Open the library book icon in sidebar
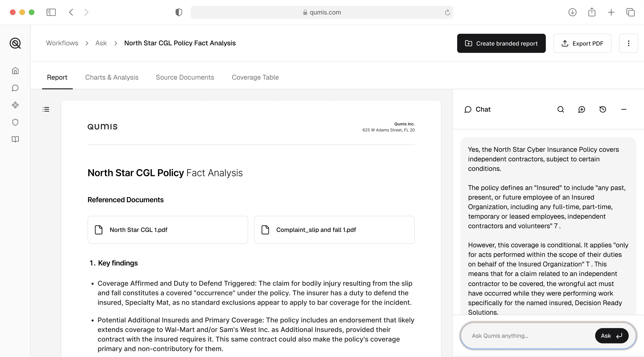 [15, 139]
